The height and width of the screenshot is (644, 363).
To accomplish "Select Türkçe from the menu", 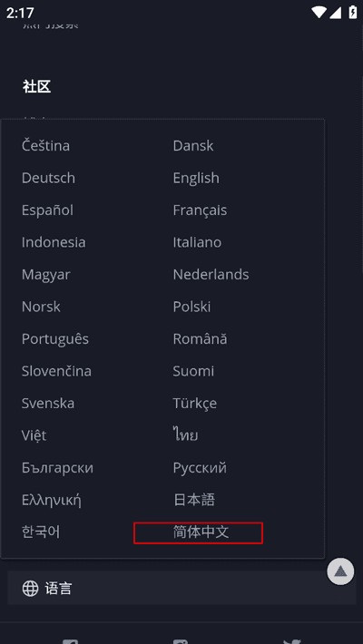I will (x=194, y=404).
